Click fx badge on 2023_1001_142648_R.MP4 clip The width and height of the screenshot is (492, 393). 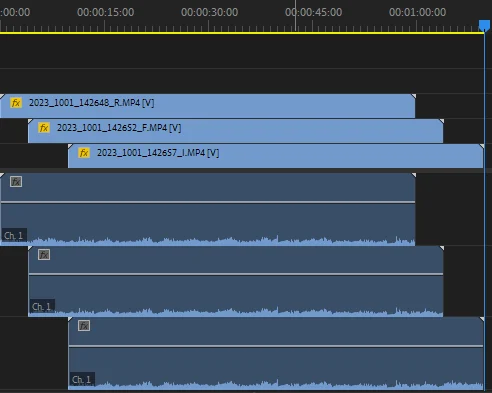16,103
